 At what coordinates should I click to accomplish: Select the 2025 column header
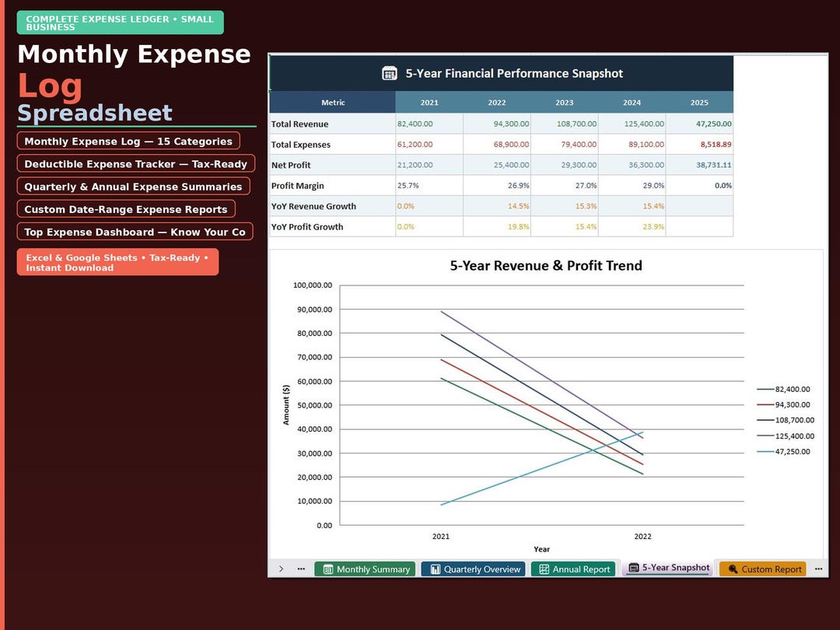699,103
